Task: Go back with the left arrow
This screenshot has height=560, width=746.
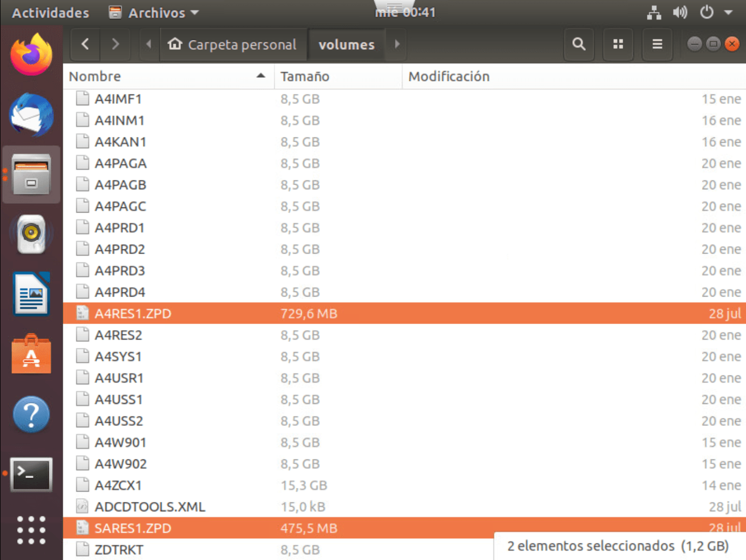Action: tap(86, 45)
